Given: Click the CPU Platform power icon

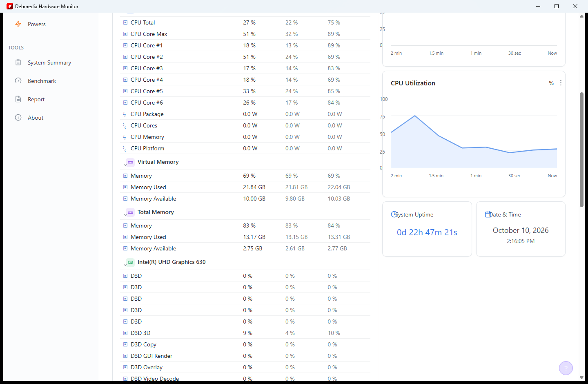Looking at the screenshot, I should coord(125,149).
